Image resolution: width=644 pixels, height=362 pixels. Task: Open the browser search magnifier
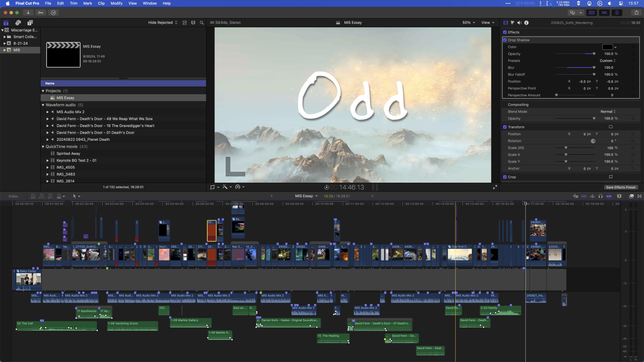[202, 22]
